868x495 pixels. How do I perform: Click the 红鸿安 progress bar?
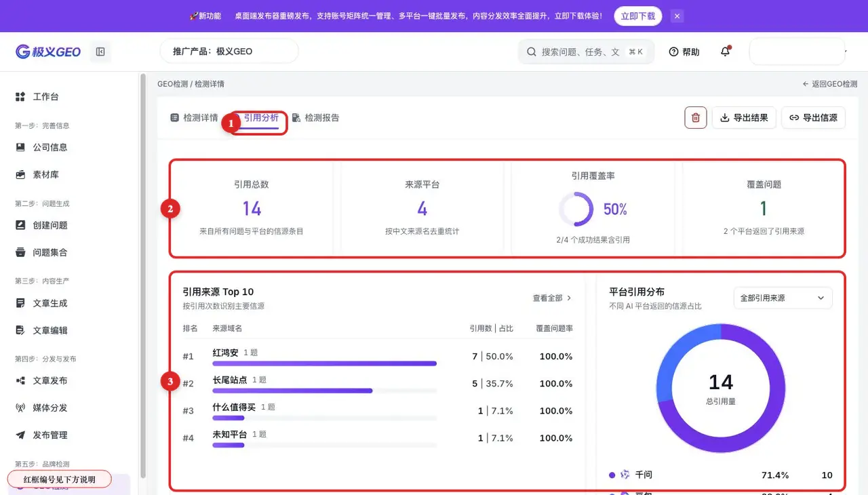(324, 363)
